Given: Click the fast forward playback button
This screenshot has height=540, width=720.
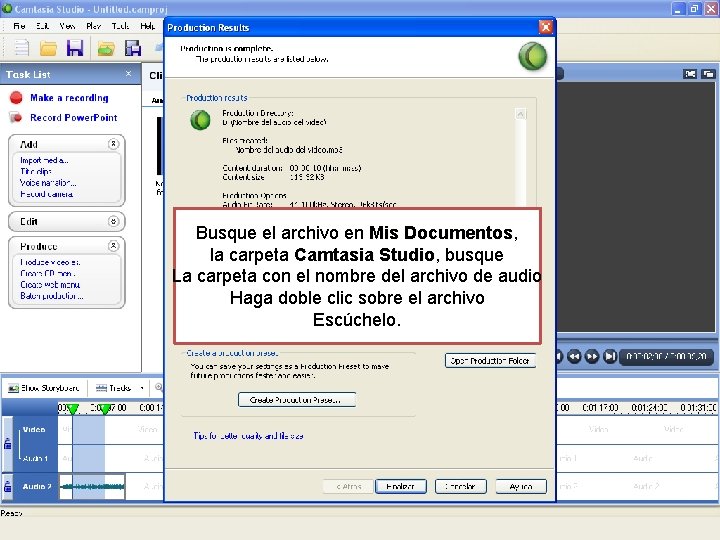Looking at the screenshot, I should coord(592,356).
